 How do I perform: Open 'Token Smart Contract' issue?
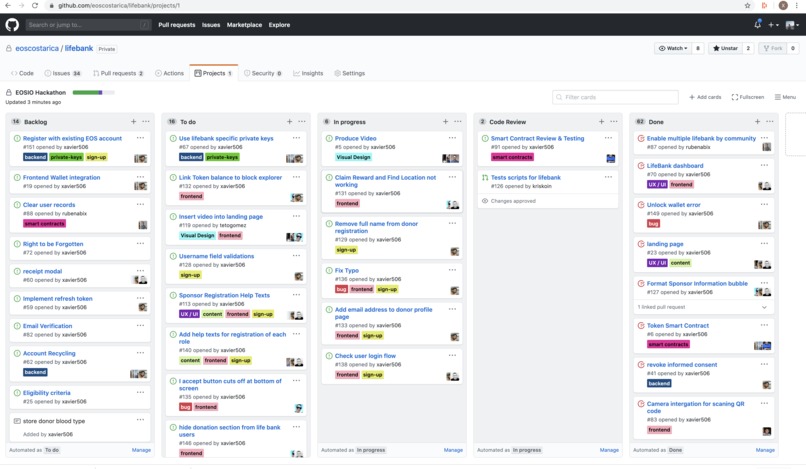pyautogui.click(x=677, y=325)
